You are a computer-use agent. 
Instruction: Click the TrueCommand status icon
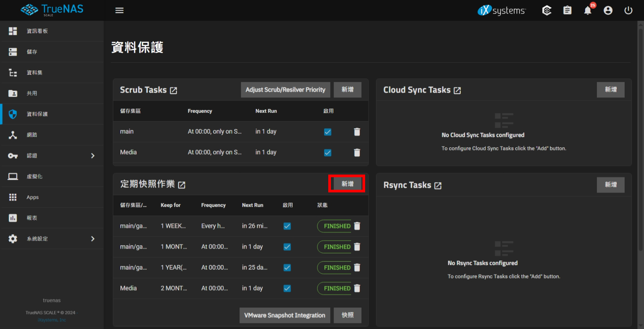click(547, 10)
